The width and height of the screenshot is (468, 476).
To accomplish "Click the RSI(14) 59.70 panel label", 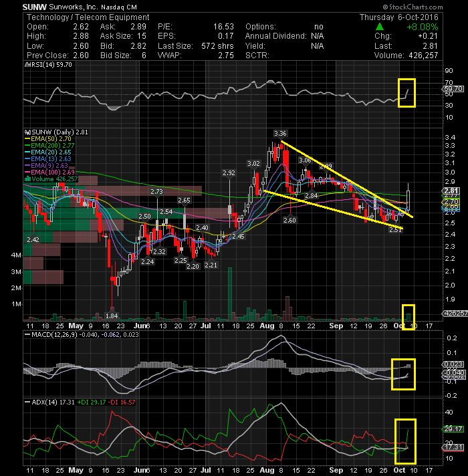I will tap(51, 65).
